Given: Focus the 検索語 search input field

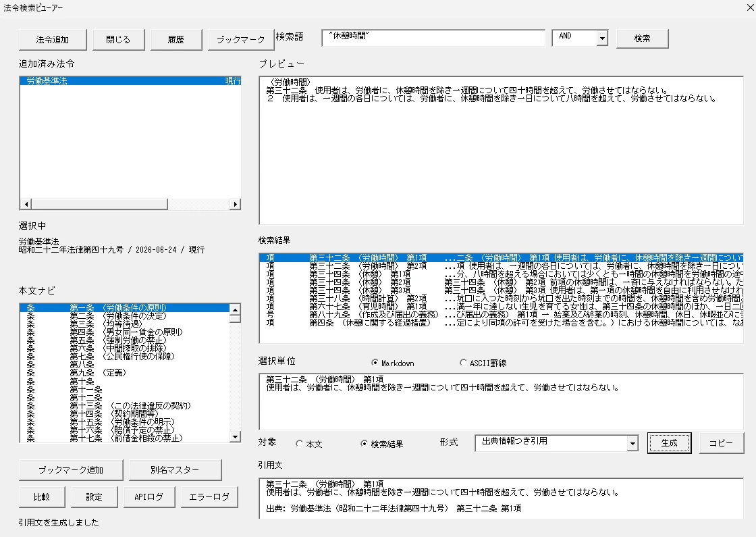Looking at the screenshot, I should tap(433, 38).
